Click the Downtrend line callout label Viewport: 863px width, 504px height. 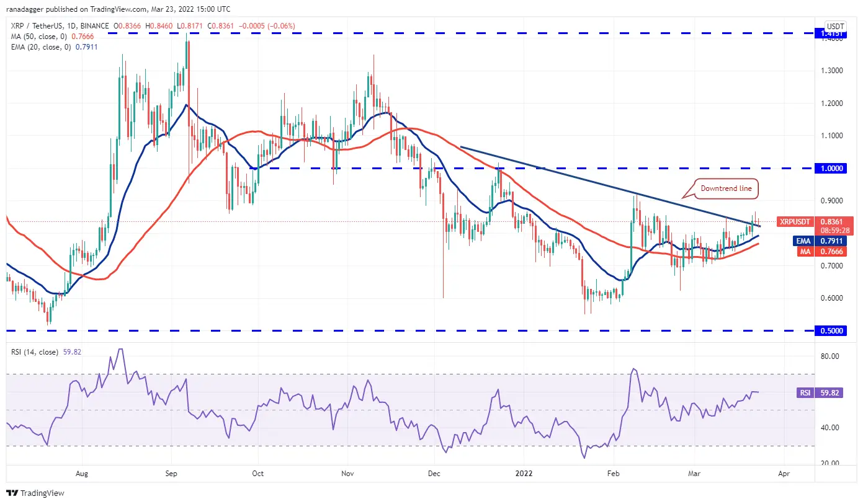(727, 188)
